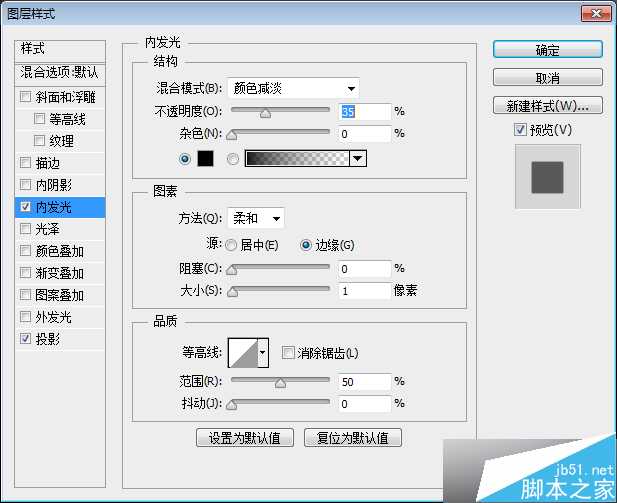Open 方法 dropdown showing 柔和
This screenshot has width=617, height=503.
(x=256, y=218)
